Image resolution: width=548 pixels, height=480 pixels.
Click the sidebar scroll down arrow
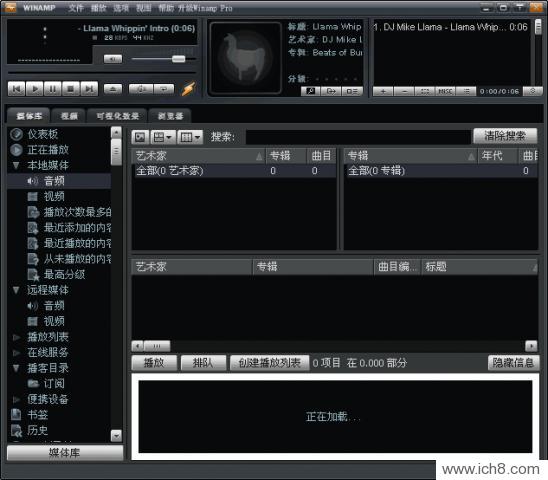(116, 436)
